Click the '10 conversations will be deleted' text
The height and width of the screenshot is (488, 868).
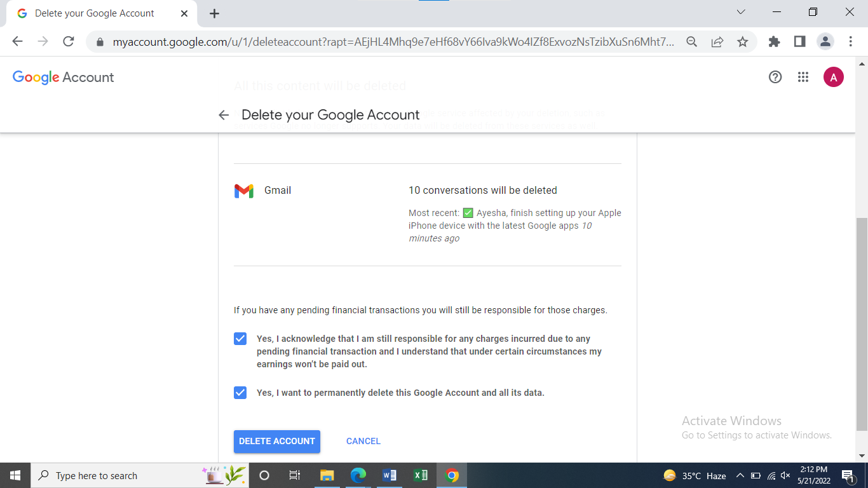click(x=483, y=190)
